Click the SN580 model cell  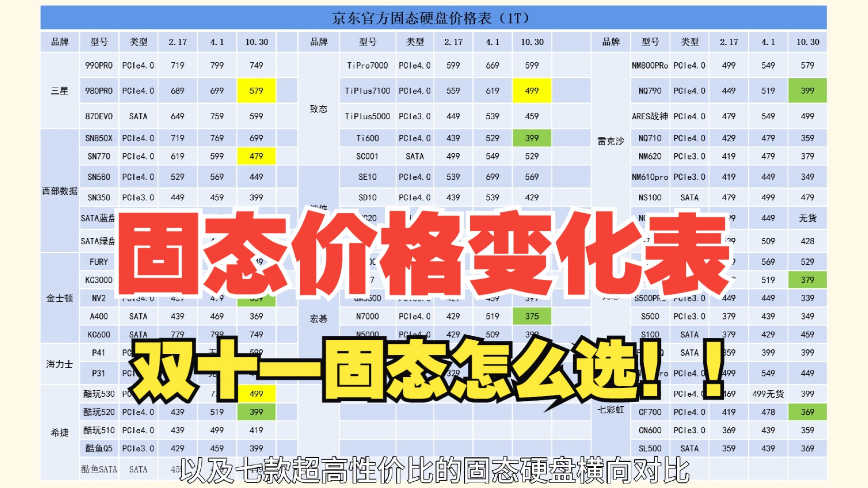coord(99,177)
